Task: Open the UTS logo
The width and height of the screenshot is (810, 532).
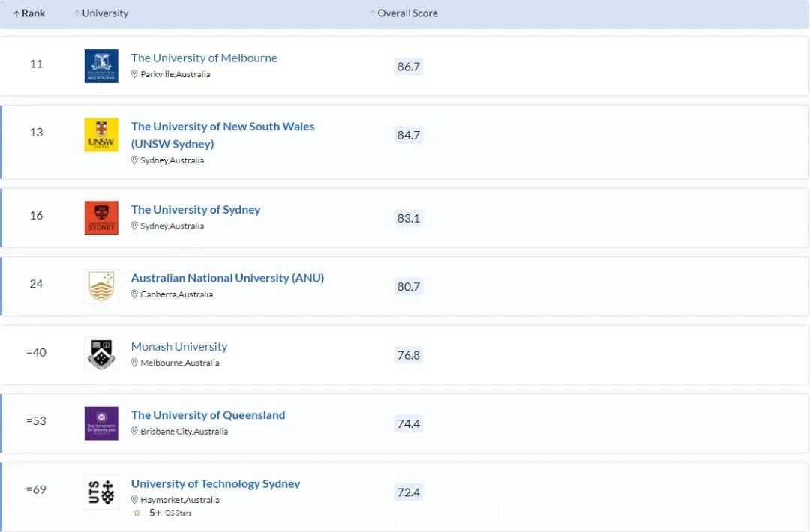Action: click(x=101, y=492)
